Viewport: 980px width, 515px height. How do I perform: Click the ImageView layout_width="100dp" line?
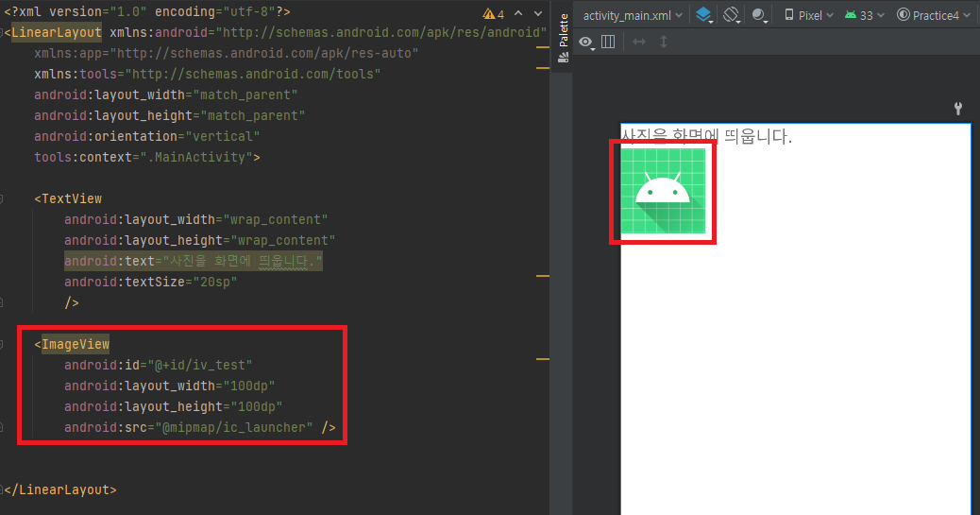[x=169, y=386]
